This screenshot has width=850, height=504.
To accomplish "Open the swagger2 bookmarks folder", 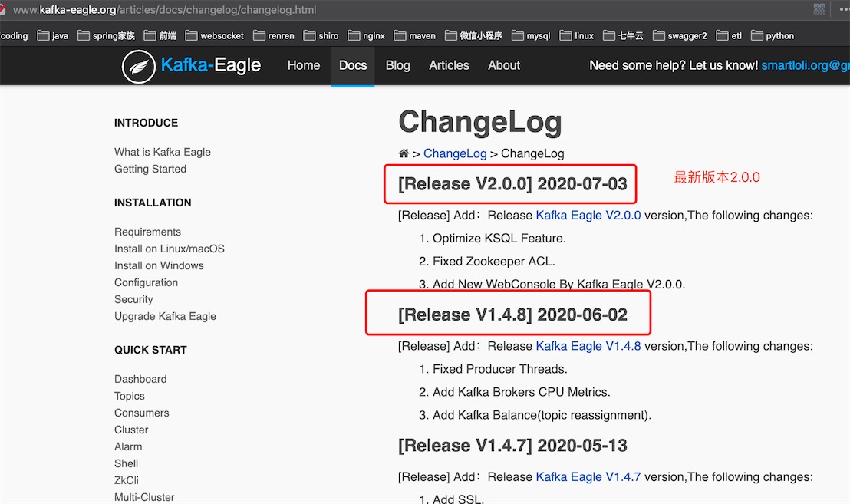I will [680, 36].
